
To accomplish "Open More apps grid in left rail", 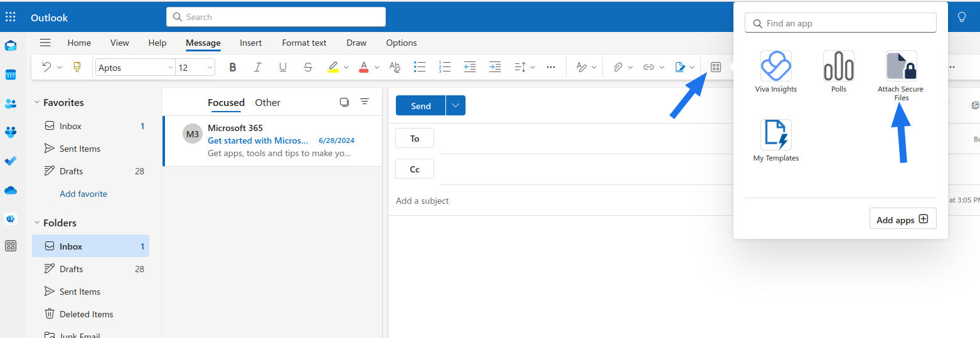I will click(11, 246).
